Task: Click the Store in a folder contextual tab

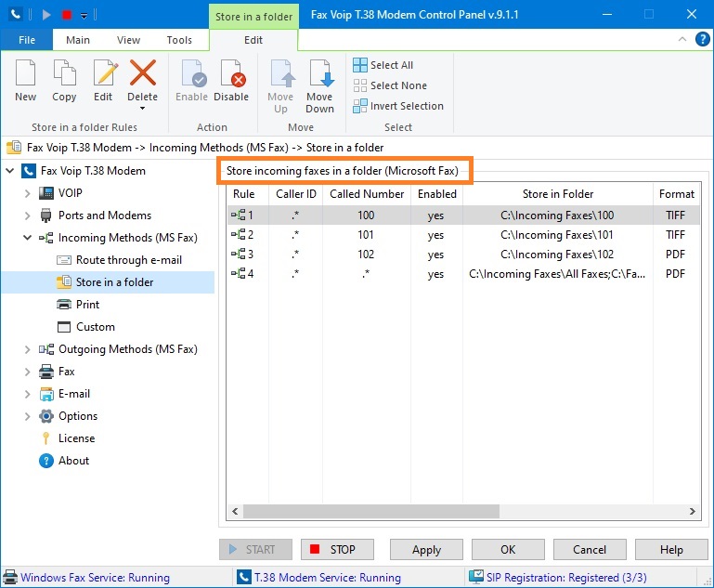Action: pos(253,17)
